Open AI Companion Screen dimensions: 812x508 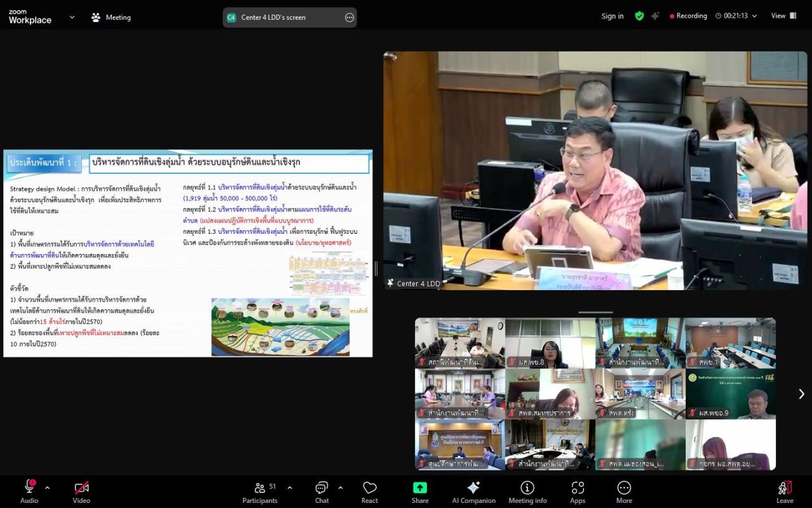coord(473,491)
